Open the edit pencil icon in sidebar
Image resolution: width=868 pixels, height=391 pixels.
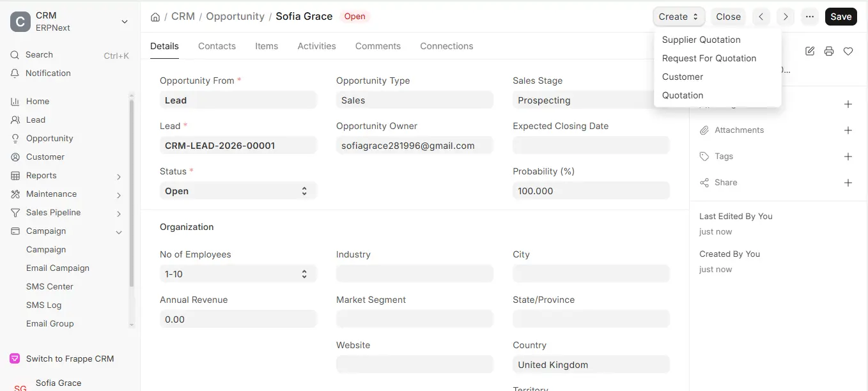[x=810, y=51]
